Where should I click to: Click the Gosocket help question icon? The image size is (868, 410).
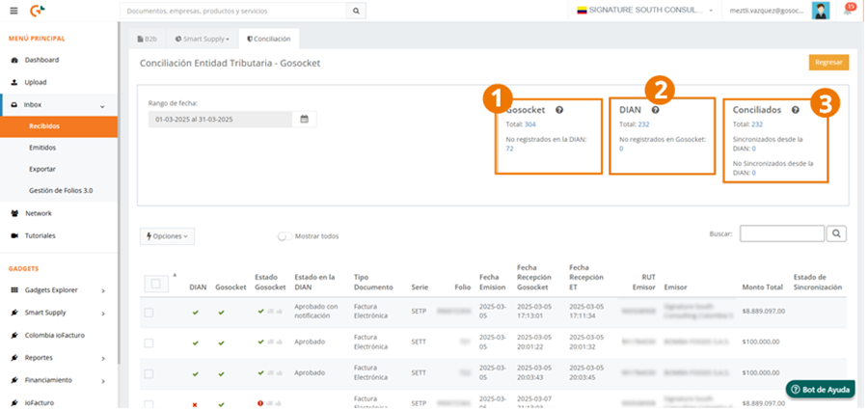tap(559, 110)
